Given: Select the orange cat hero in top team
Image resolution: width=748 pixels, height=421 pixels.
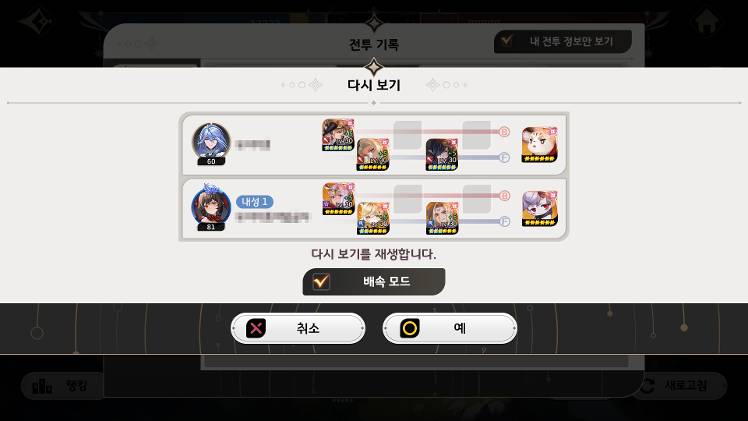Looking at the screenshot, I should tap(540, 145).
